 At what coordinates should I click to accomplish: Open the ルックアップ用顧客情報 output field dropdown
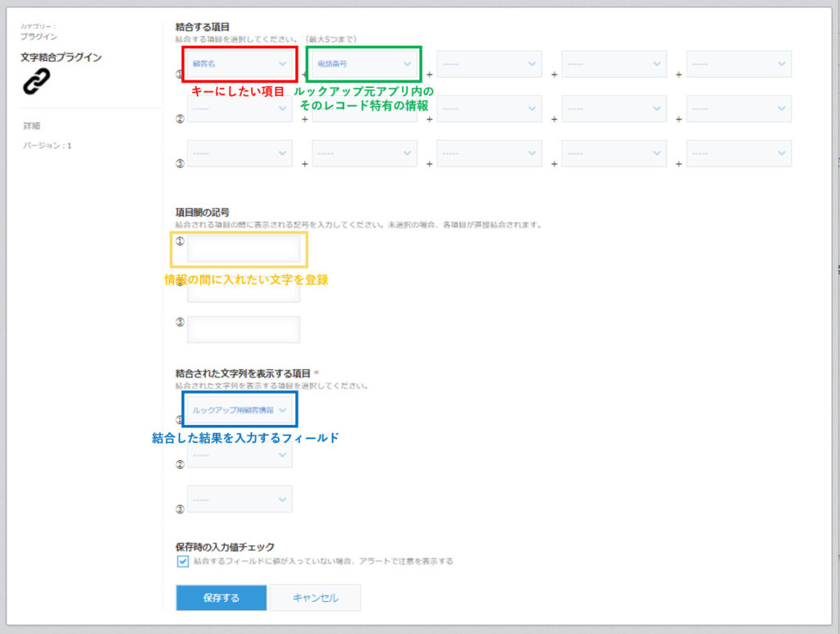tap(240, 409)
